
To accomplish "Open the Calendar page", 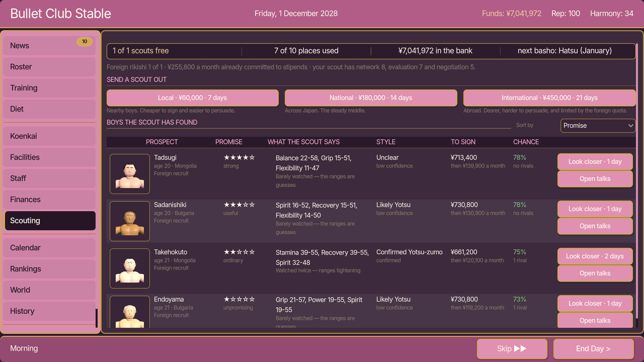I will click(49, 248).
